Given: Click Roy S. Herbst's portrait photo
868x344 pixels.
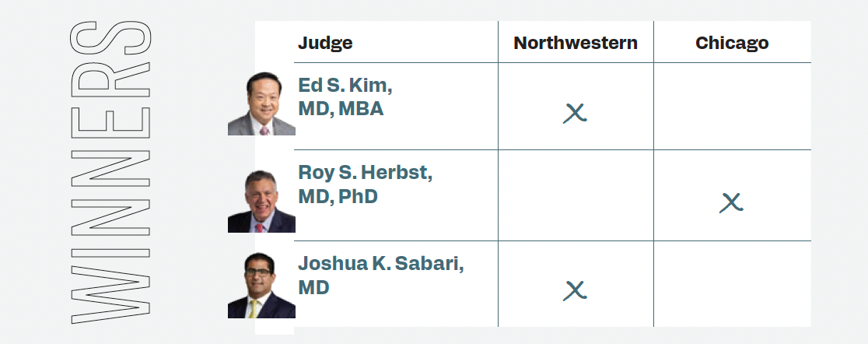Looking at the screenshot, I should point(261,201).
